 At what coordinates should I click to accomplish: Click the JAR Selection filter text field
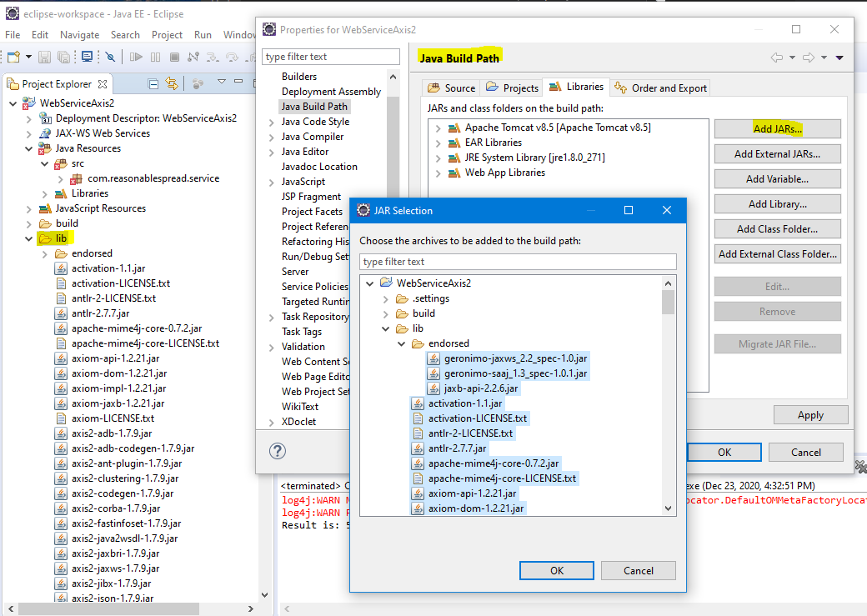tap(518, 262)
